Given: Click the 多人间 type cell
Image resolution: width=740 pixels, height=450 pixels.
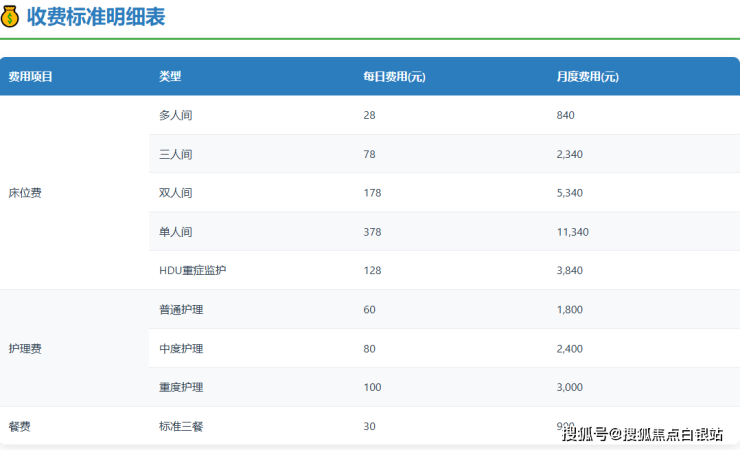Looking at the screenshot, I should (x=175, y=116).
